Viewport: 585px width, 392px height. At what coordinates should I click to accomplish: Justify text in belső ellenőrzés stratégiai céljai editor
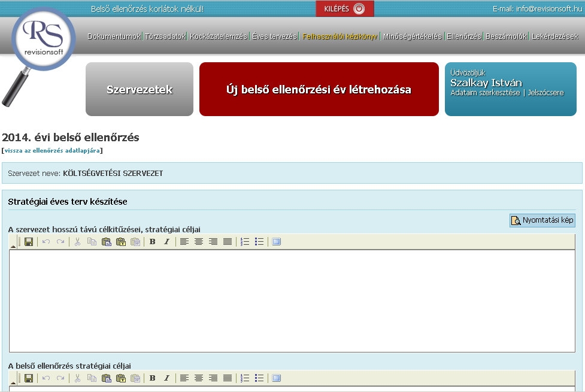pos(228,378)
